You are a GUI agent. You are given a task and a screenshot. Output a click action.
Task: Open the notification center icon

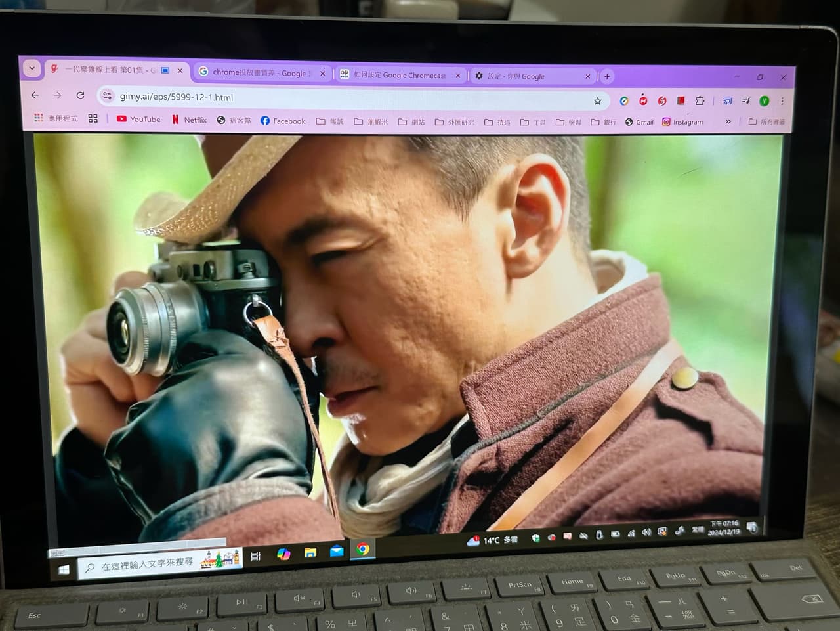coord(753,527)
